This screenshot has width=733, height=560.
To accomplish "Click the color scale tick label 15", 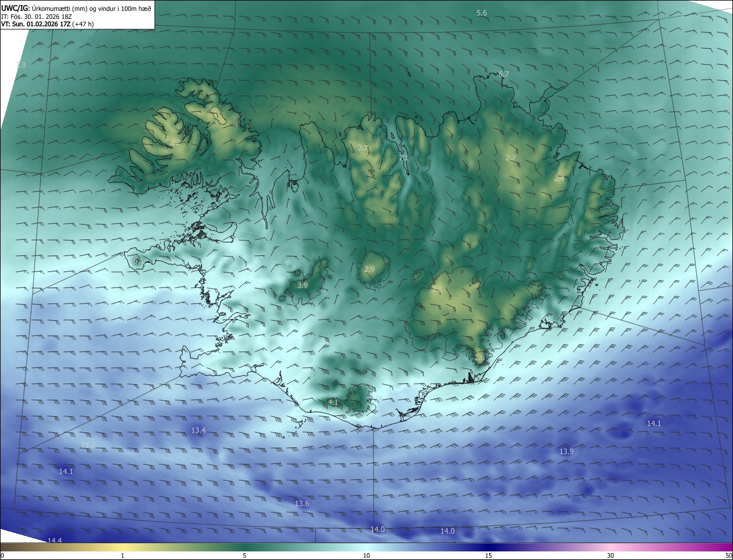I will [x=488, y=555].
